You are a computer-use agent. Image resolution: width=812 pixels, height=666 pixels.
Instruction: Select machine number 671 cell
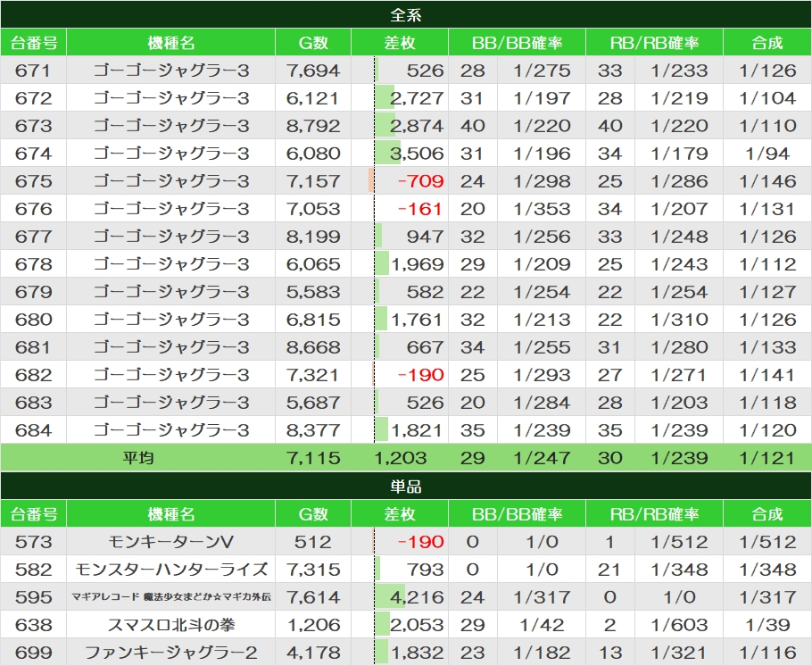point(33,70)
